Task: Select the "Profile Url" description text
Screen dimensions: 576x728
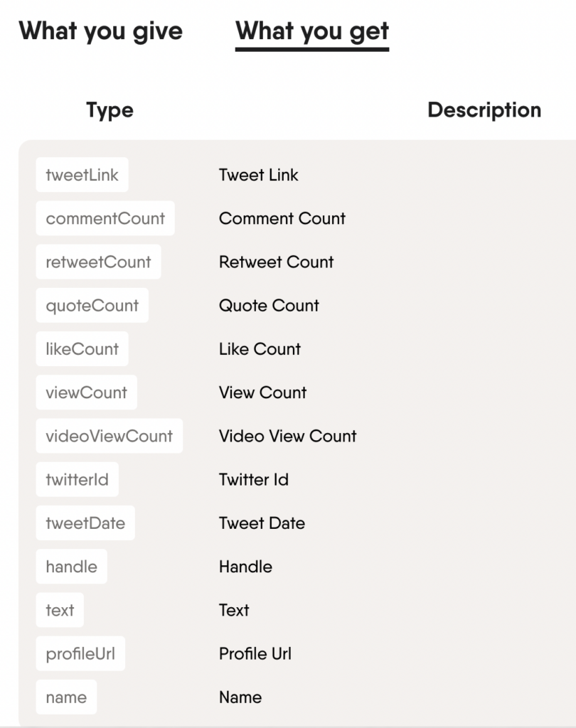Action: click(255, 653)
